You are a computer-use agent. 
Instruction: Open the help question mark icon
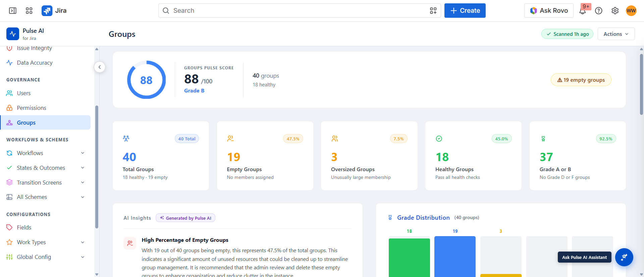point(599,11)
